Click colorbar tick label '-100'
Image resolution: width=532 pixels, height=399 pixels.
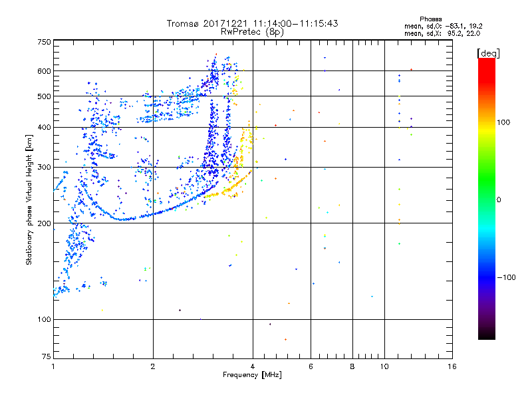(506, 277)
